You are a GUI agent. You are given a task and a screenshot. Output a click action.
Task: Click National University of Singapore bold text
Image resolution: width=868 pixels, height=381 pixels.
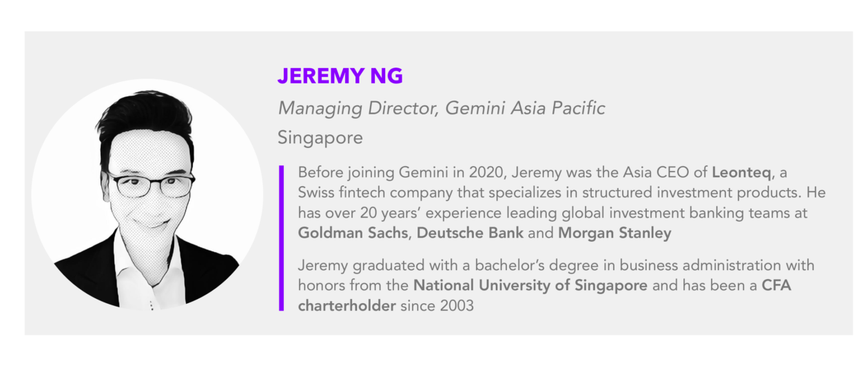[530, 285]
